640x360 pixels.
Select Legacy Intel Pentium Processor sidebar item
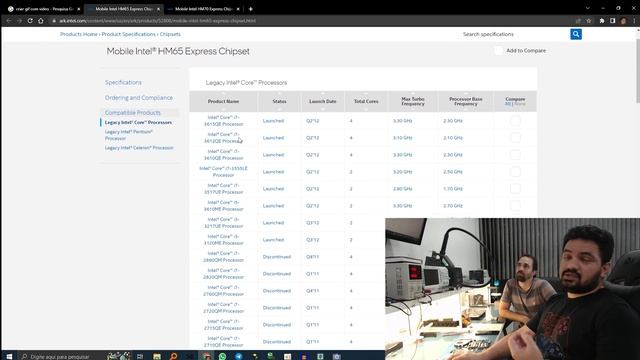(129, 135)
